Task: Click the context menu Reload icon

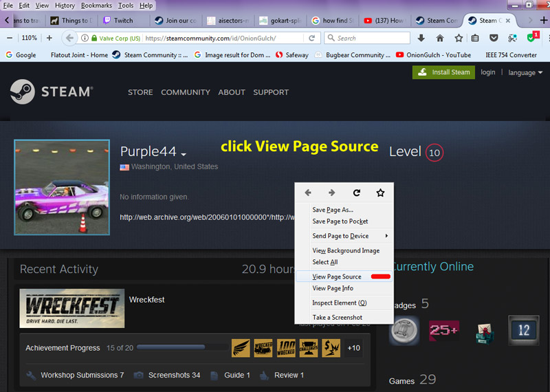Action: (356, 193)
